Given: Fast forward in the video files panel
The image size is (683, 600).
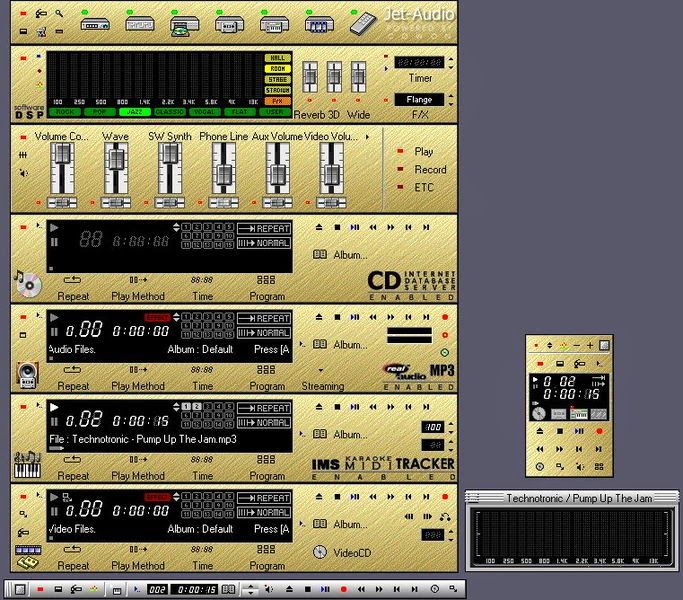Looking at the screenshot, I should point(391,496).
